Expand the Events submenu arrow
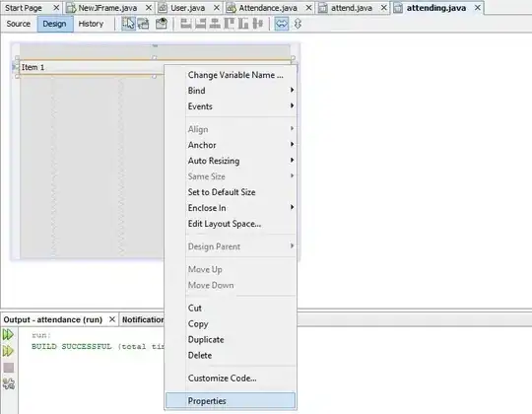 pos(292,105)
